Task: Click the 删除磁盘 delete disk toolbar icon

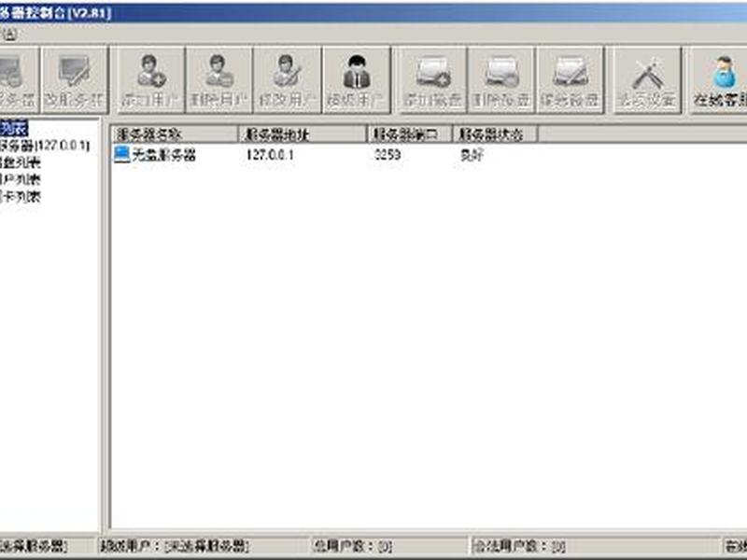Action: coord(501,80)
